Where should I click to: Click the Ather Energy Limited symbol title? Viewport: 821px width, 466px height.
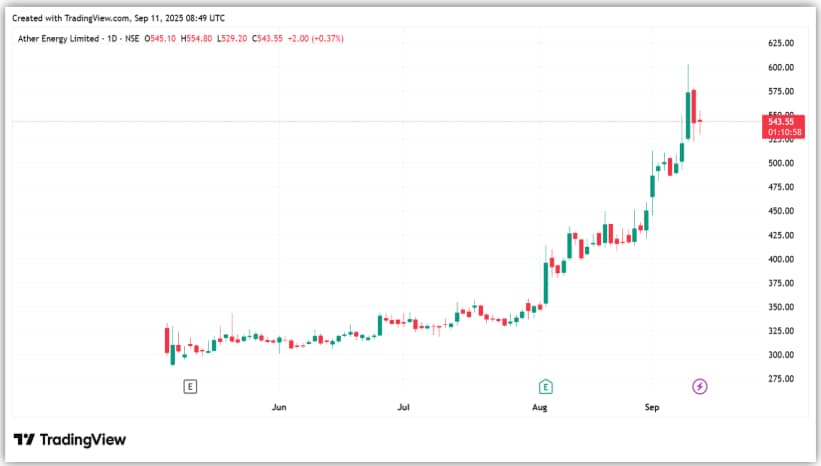pos(62,38)
